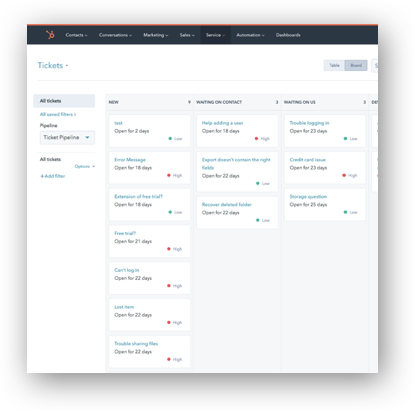415x412 pixels.
Task: Click the red High priority dot on Error Message
Action: pyautogui.click(x=169, y=175)
